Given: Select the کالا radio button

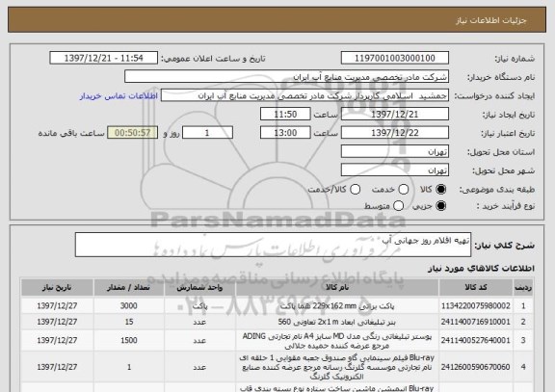Looking at the screenshot, I should tap(440, 190).
